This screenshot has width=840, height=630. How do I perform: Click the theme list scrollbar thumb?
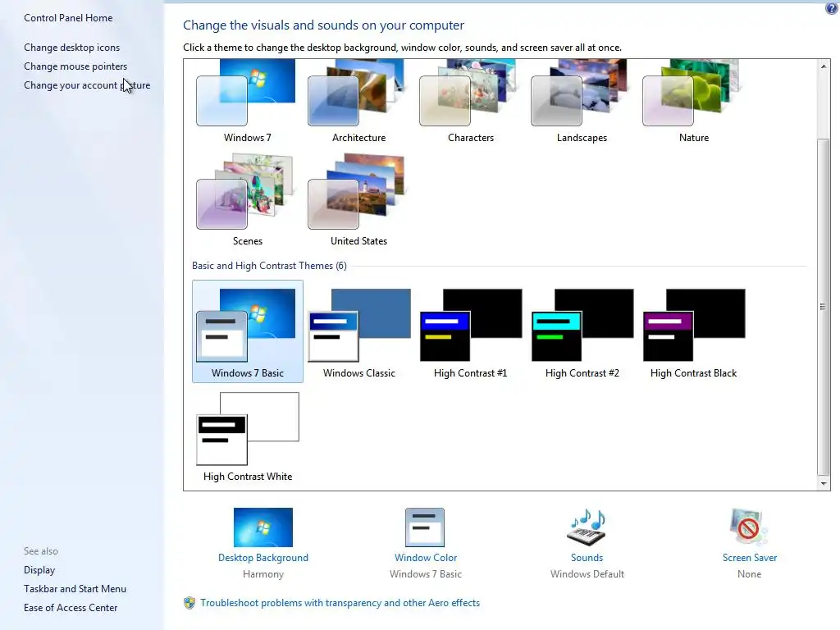pos(824,307)
